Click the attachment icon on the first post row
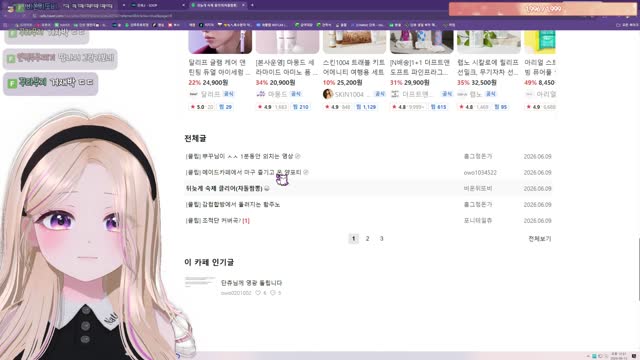This screenshot has height=360, width=640. 298,156
